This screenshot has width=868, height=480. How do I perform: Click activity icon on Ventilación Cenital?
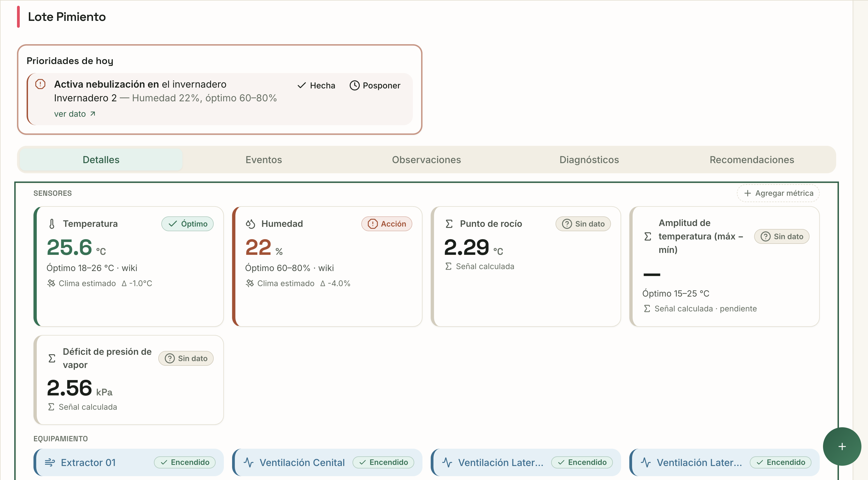click(249, 462)
